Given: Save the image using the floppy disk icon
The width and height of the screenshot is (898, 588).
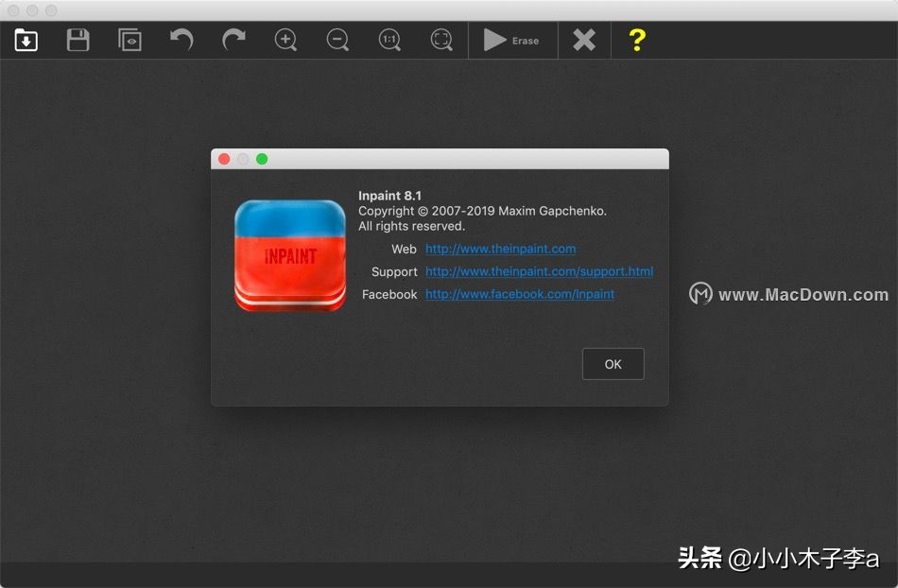Looking at the screenshot, I should [x=78, y=40].
